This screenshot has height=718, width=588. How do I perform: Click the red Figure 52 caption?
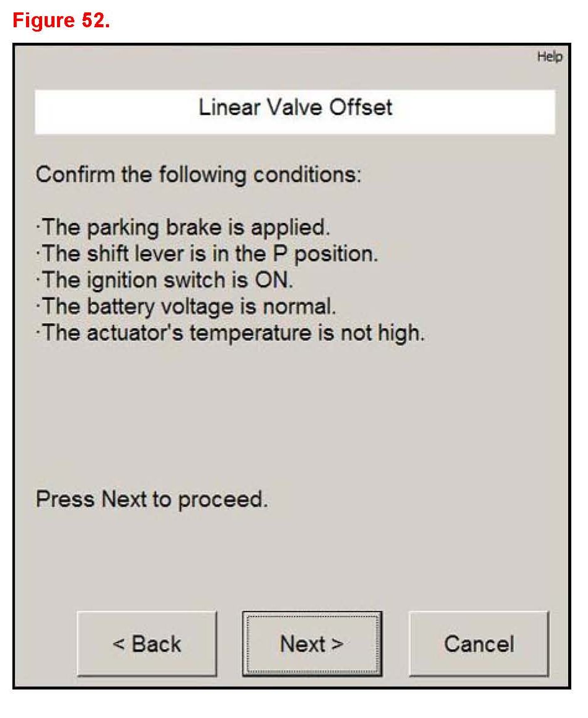(x=61, y=20)
